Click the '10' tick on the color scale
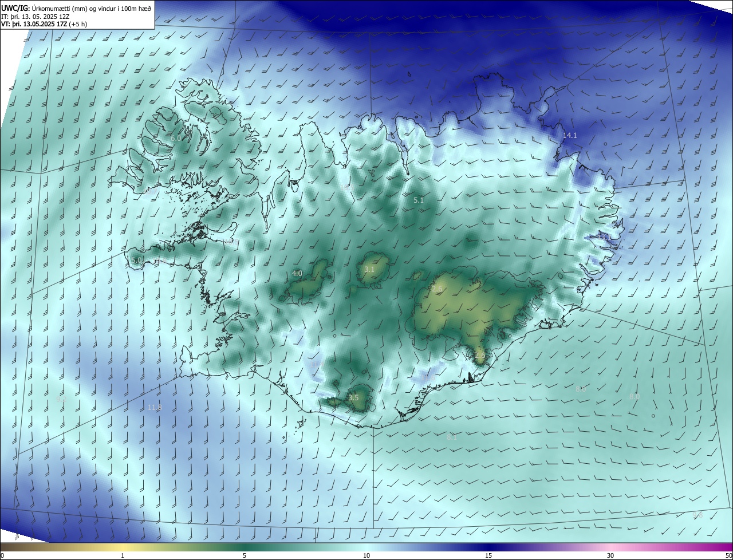Viewport: 733px width, 560px height. 366,555
